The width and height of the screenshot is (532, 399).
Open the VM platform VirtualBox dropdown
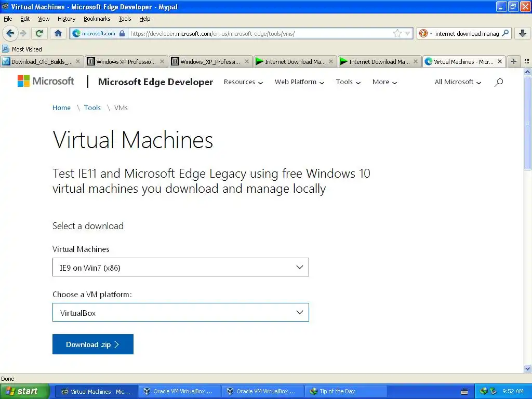[x=180, y=312]
